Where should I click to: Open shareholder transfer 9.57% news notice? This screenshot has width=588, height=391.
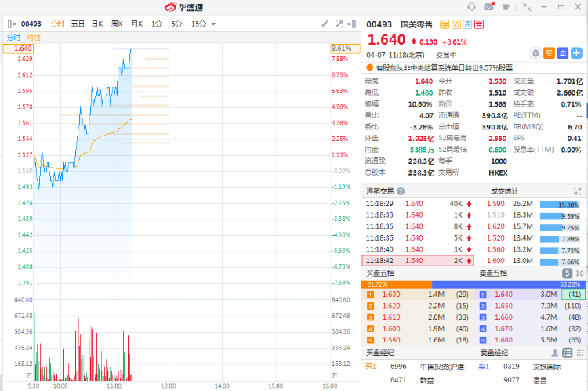[445, 67]
